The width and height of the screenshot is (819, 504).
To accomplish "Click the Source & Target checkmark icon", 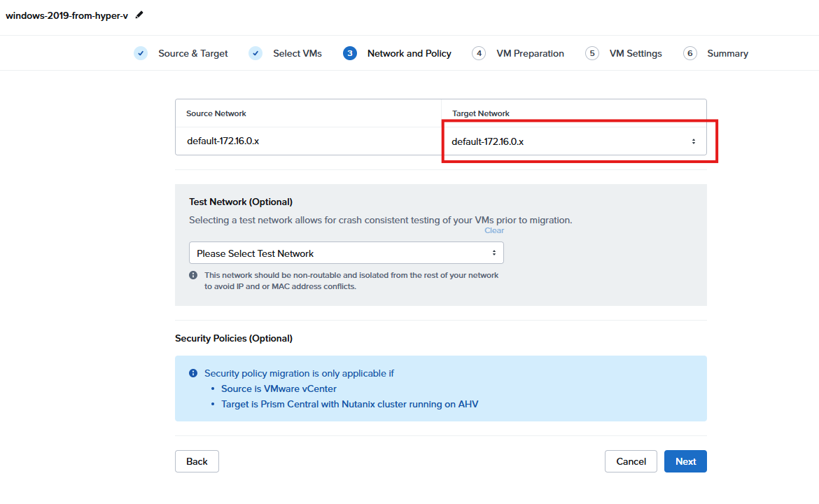I will coord(141,53).
